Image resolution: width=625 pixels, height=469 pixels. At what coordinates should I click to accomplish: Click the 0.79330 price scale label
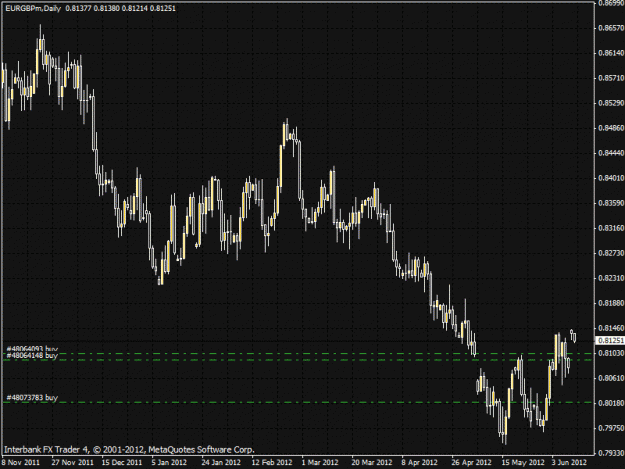tap(611, 453)
